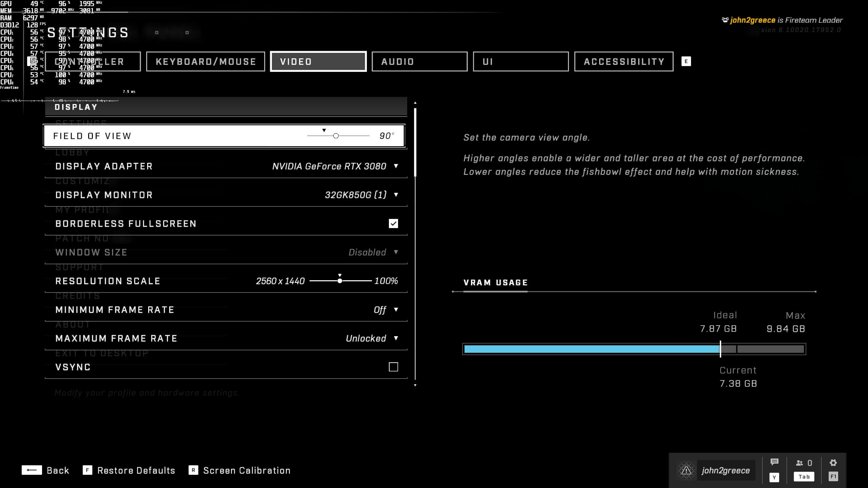Image resolution: width=868 pixels, height=488 pixels.
Task: Click the E next-tab key icon
Action: pos(686,61)
